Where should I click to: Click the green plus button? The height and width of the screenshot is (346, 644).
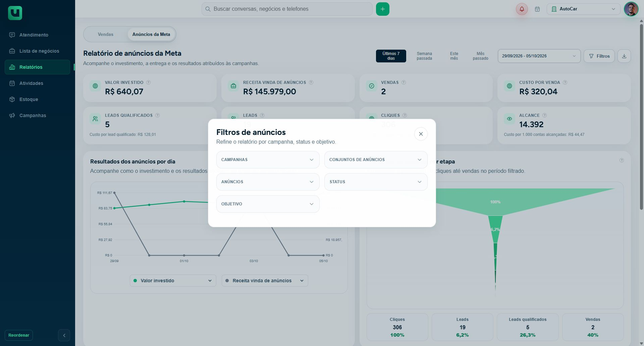pos(383,9)
